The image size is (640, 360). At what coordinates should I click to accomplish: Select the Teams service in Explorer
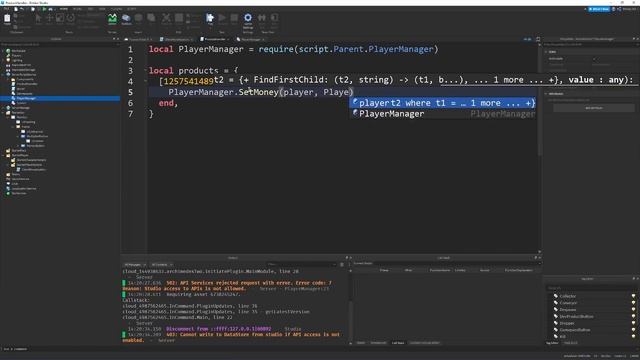(16, 174)
